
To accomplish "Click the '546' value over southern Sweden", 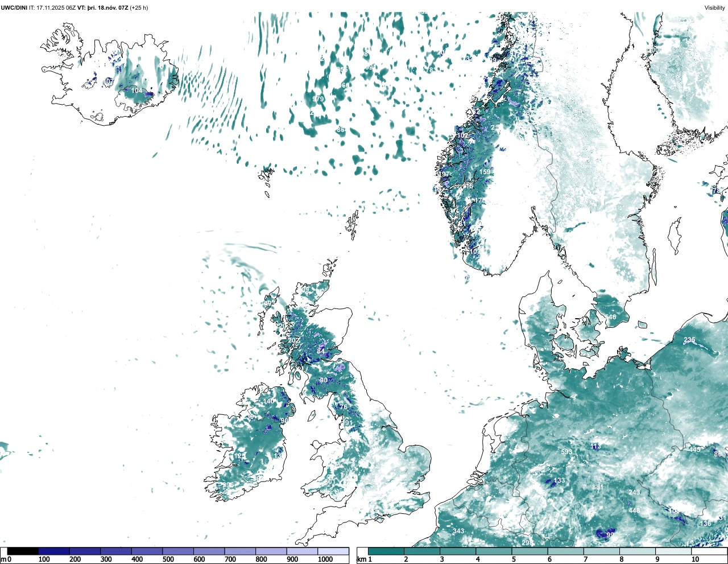I will pos(610,318).
